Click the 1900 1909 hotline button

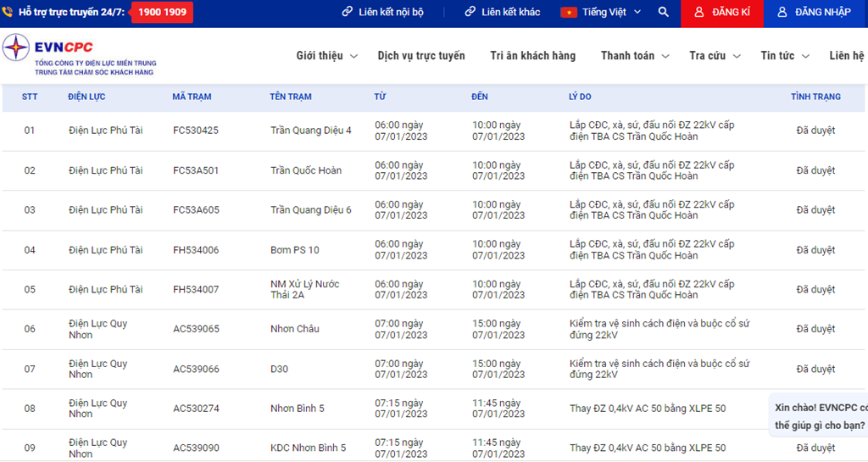click(162, 13)
